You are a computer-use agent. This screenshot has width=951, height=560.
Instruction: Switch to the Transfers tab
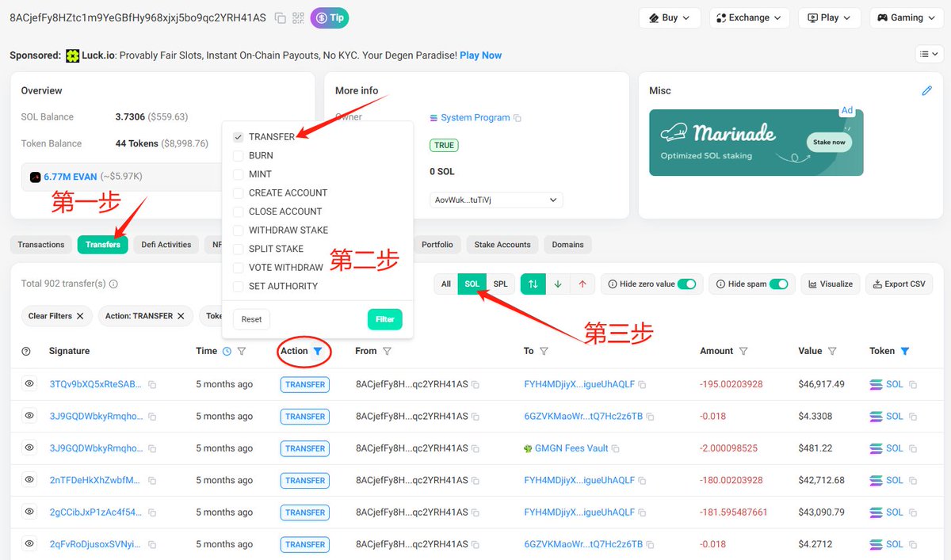(x=102, y=245)
